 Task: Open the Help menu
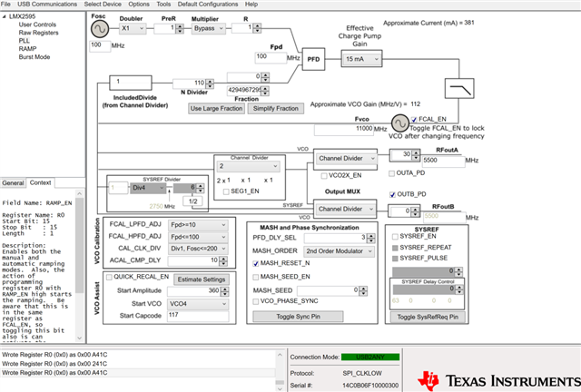(251, 4)
